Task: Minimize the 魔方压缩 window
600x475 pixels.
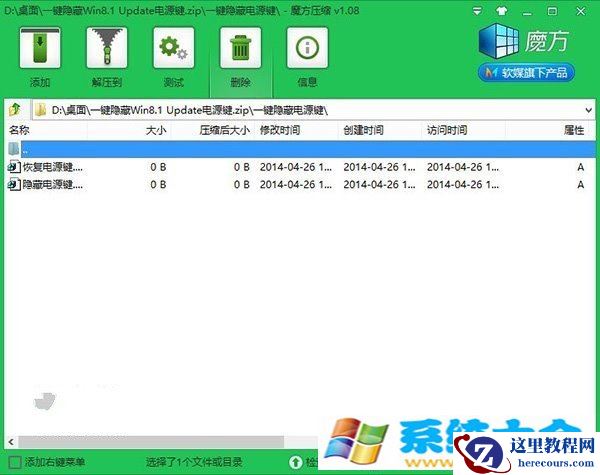Action: [527, 12]
